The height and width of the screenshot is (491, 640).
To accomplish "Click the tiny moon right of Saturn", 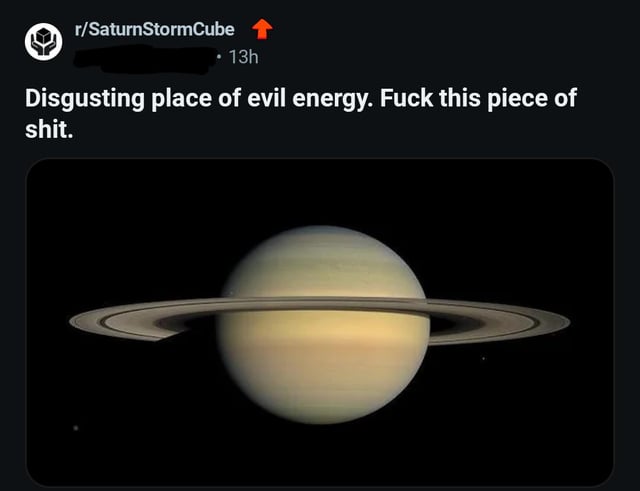I will 483,358.
